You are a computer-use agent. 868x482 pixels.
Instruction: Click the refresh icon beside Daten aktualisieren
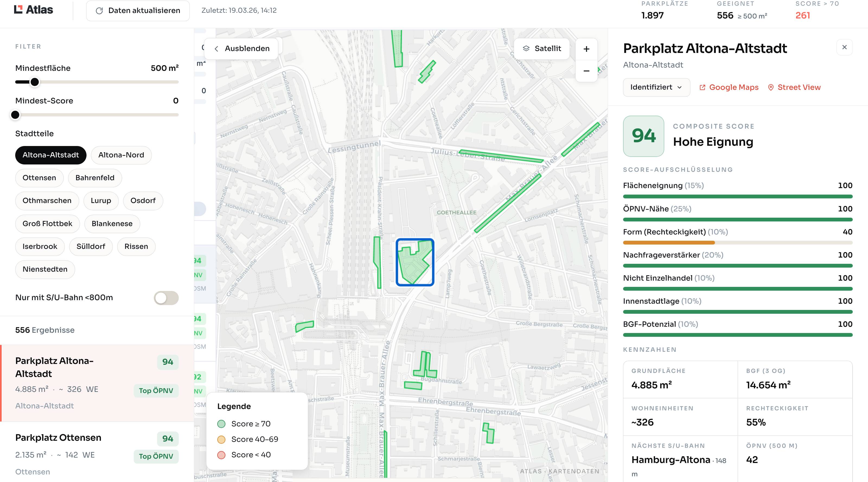99,11
